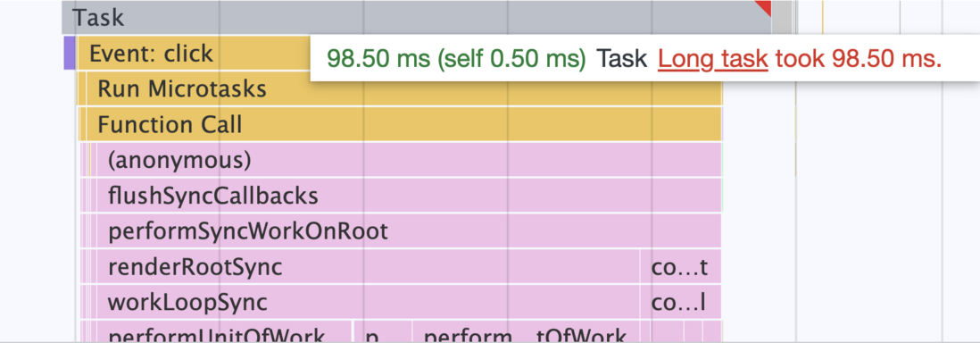This screenshot has width=980, height=343.
Task: Select the "co...t" block beside renderRootSync
Action: click(x=681, y=267)
